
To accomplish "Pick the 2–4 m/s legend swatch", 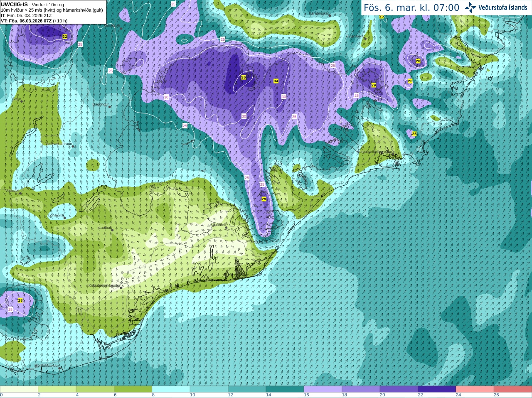I will pos(57,389).
